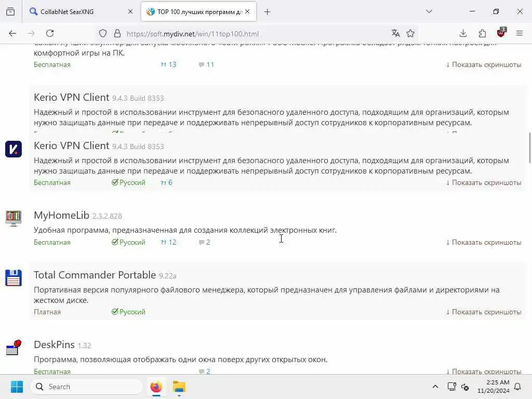Click the notification bell in system tray
The width and height of the screenshot is (532, 399).
coord(518,387)
